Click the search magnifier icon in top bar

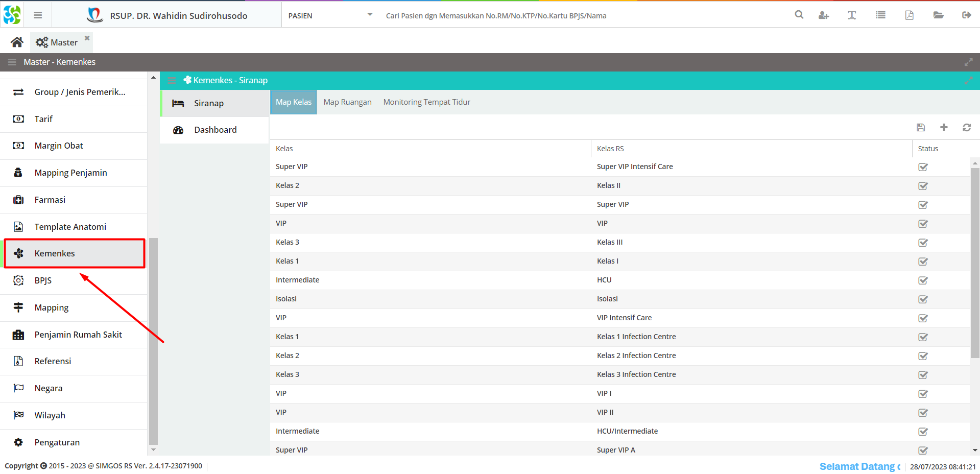click(x=799, y=15)
